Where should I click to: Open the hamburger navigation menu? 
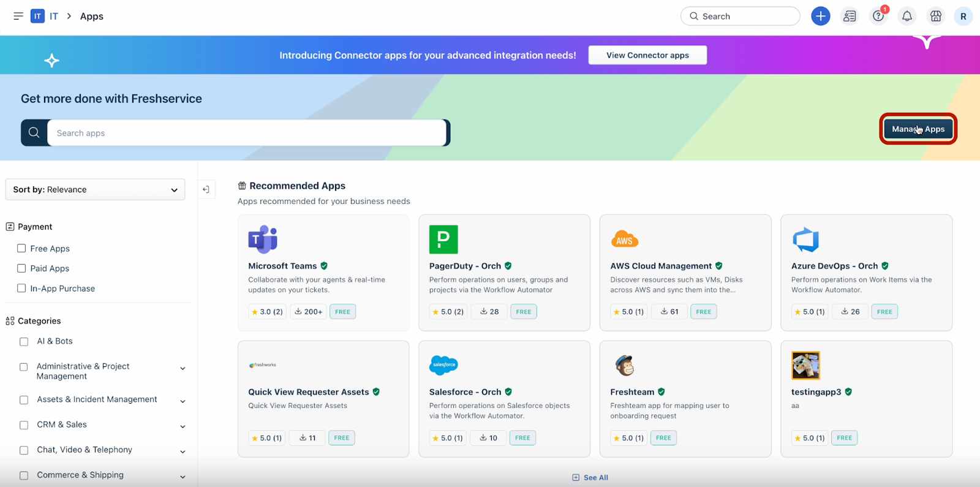(x=18, y=16)
